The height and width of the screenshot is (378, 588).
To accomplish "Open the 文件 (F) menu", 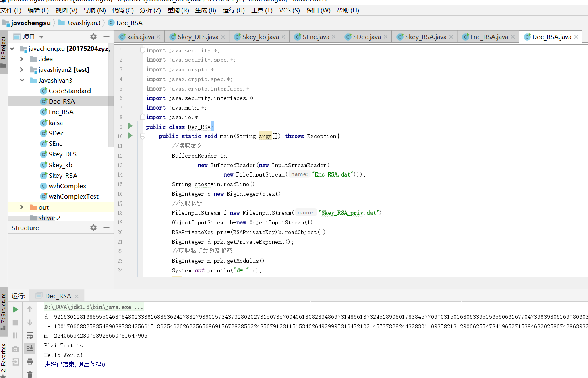I will (11, 10).
